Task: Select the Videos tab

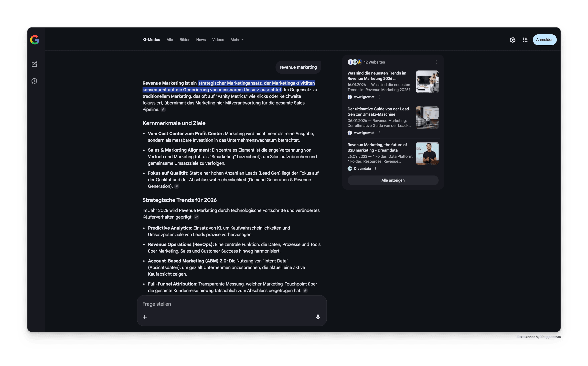Action: coord(218,40)
